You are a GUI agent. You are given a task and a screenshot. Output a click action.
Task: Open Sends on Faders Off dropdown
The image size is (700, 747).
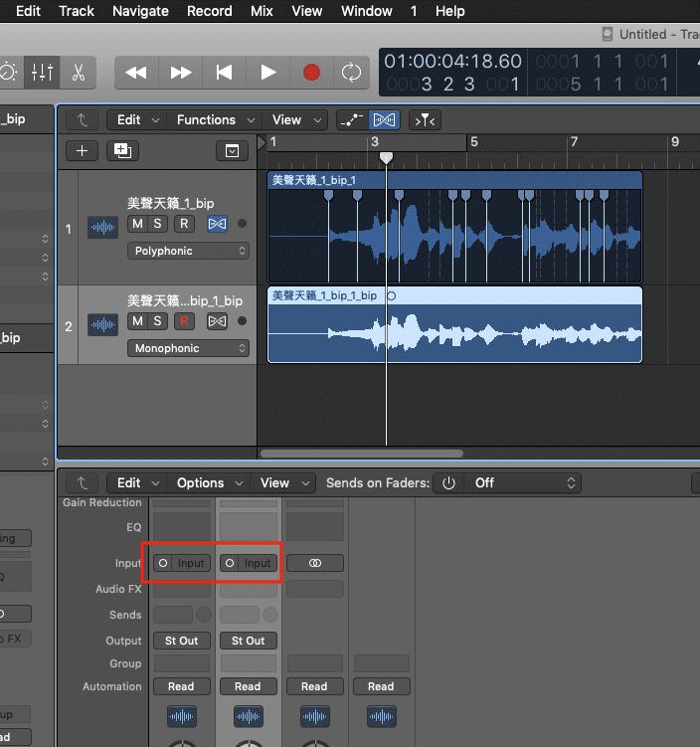tap(525, 483)
